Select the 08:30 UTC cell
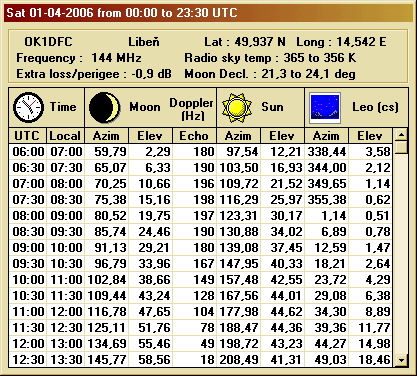The width and height of the screenshot is (417, 376). tap(28, 232)
